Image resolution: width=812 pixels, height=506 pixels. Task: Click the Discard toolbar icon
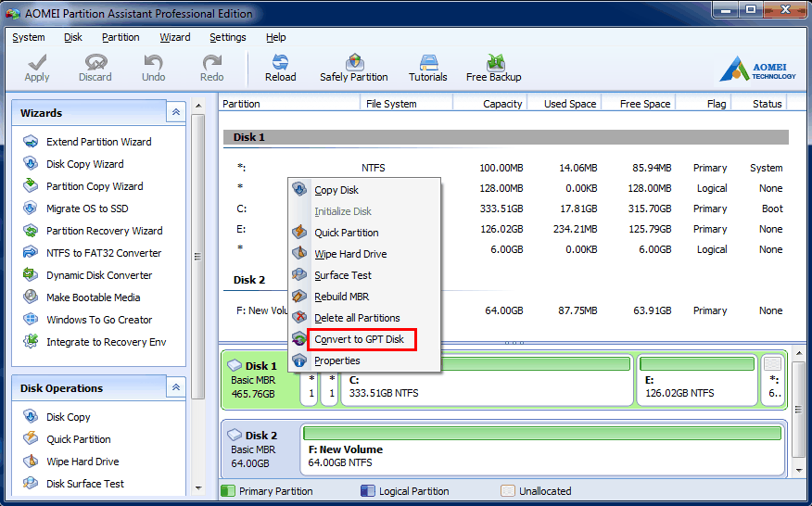(x=95, y=63)
